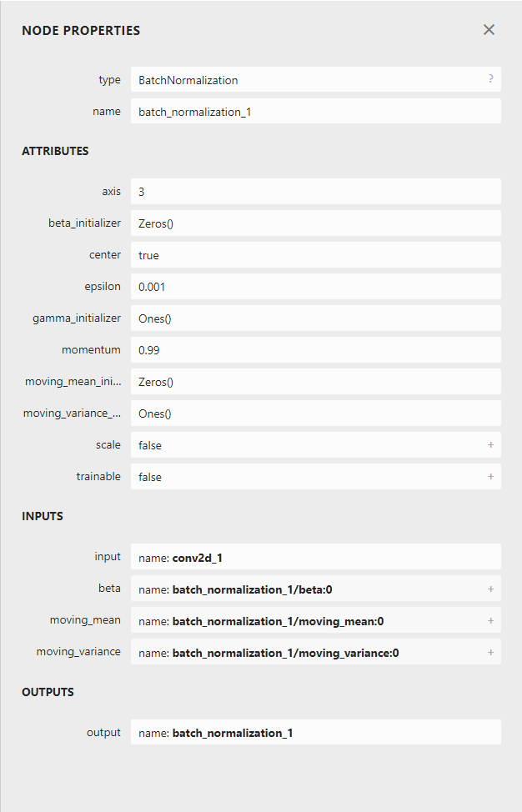522x812 pixels.
Task: Expand the beta input details
Action: [492, 589]
